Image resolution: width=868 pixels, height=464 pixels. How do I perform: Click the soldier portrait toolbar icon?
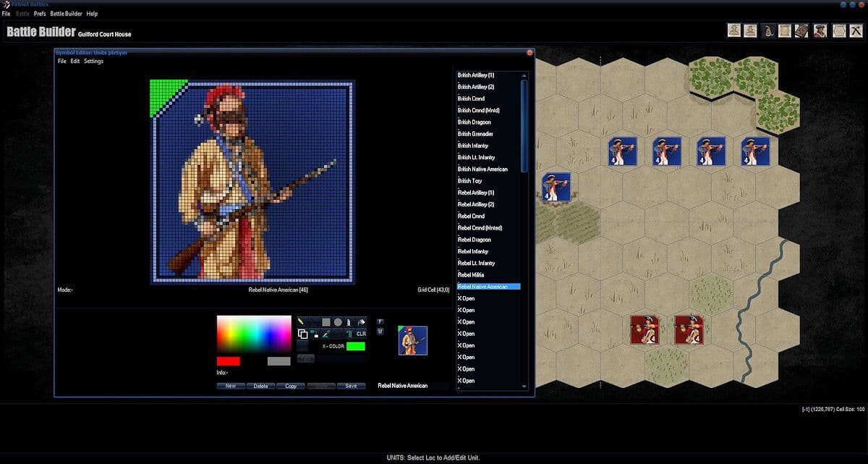[820, 30]
